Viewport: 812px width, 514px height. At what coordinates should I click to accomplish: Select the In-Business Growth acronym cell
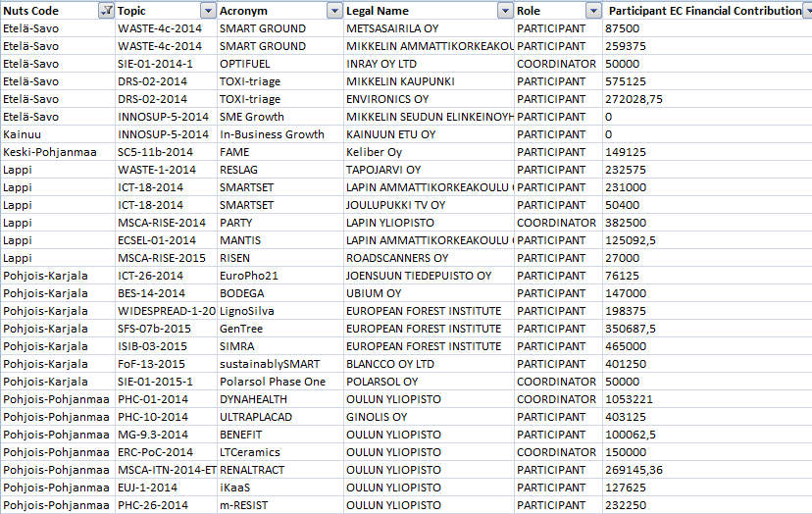click(280, 134)
